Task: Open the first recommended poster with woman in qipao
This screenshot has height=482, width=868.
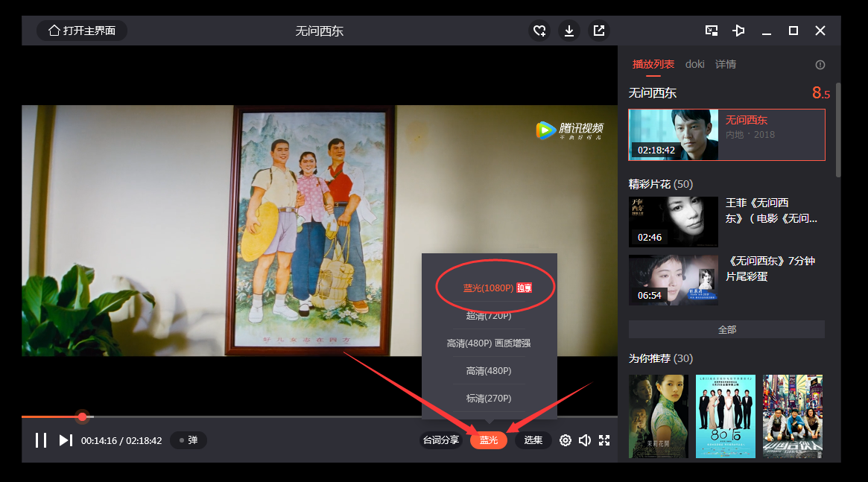Action: click(659, 416)
